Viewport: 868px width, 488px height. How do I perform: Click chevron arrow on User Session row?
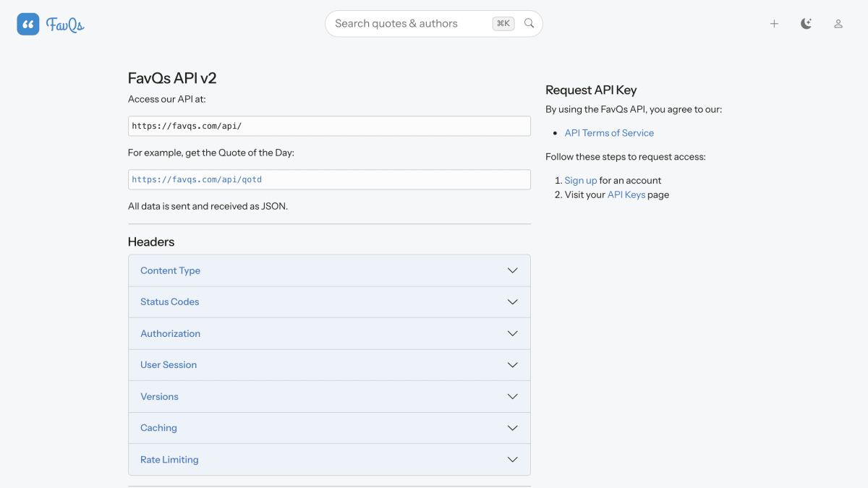(x=513, y=365)
